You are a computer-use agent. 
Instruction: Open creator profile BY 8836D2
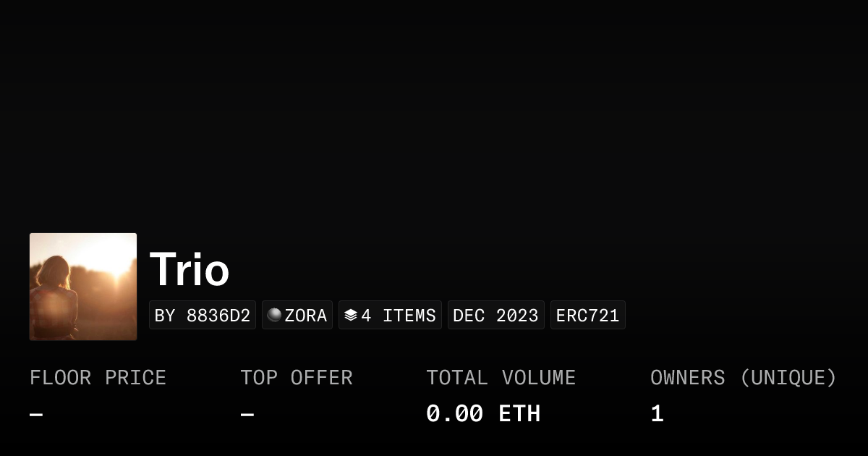coord(203,316)
